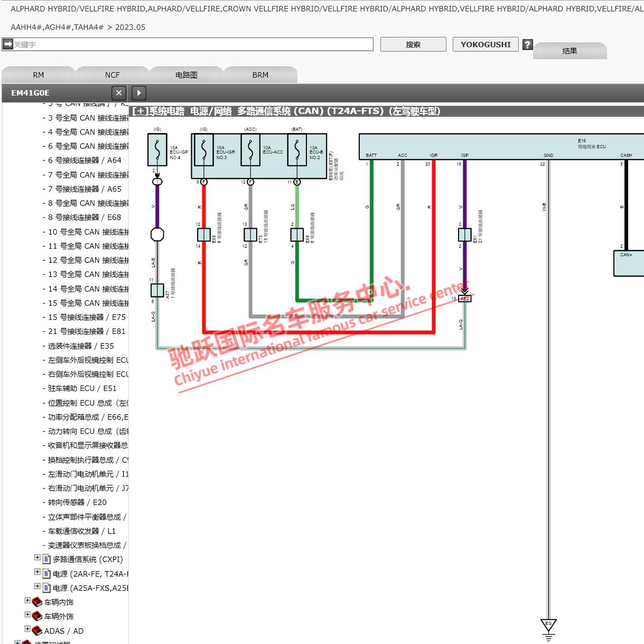The height and width of the screenshot is (644, 644).
Task: Close the EM41G0E panel with X
Action: [x=119, y=93]
